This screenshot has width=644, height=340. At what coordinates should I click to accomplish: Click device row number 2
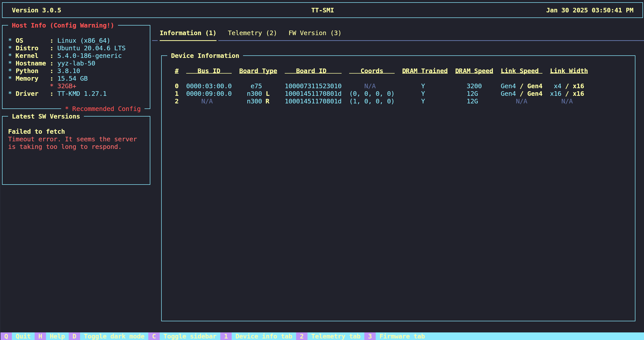click(177, 101)
